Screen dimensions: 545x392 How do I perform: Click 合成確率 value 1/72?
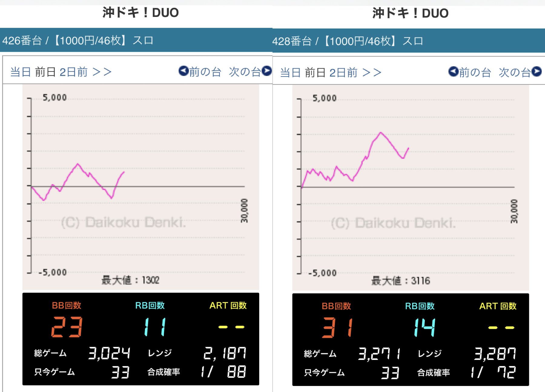point(493,372)
